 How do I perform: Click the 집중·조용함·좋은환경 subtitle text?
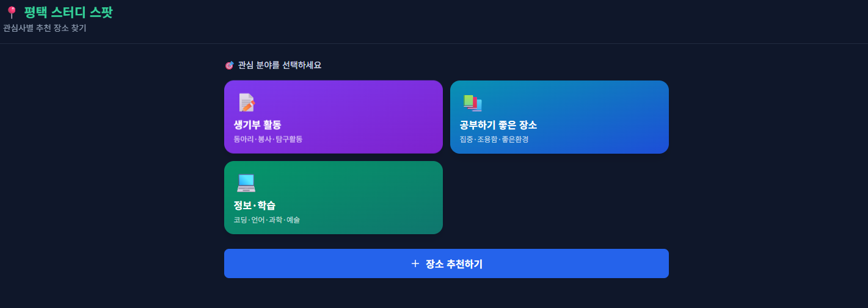[494, 139]
